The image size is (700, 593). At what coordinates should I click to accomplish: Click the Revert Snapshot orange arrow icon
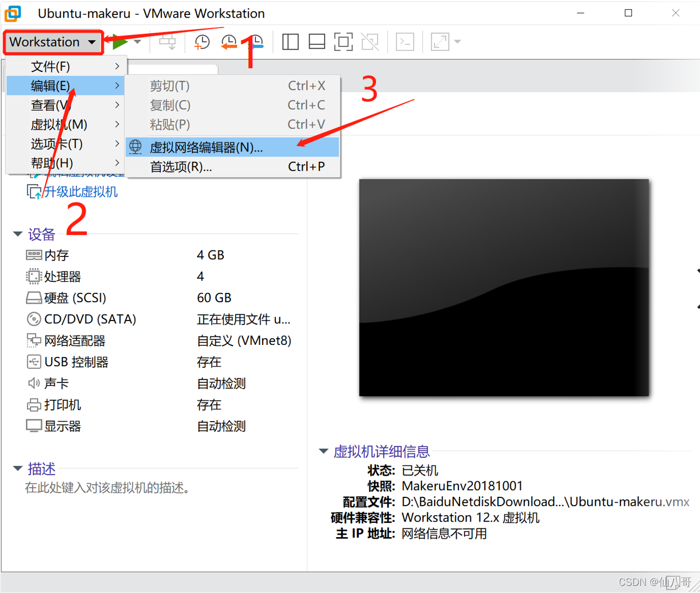[x=229, y=41]
